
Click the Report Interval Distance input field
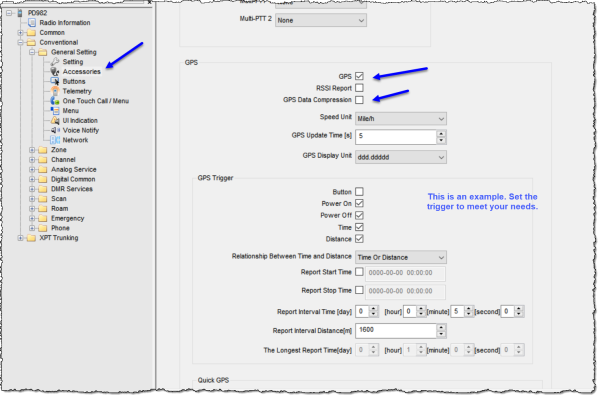pos(396,331)
